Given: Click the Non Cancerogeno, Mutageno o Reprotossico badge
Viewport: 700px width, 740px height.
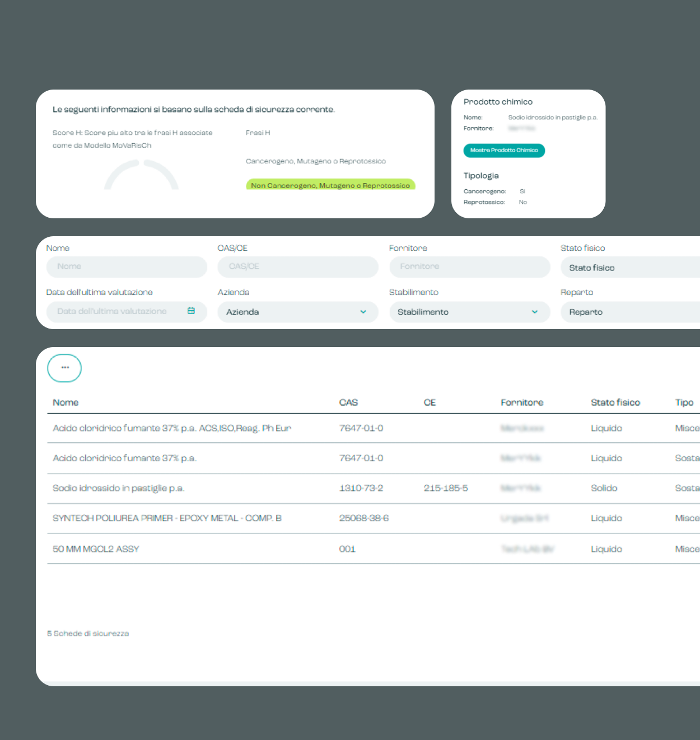Looking at the screenshot, I should [330, 185].
